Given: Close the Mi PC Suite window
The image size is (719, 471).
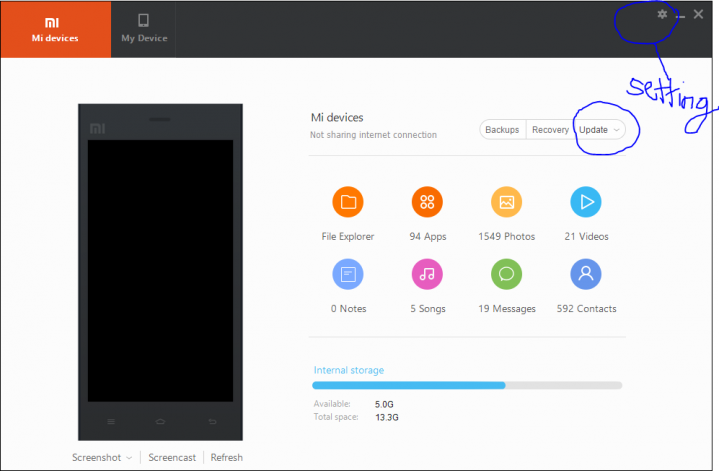Looking at the screenshot, I should pyautogui.click(x=698, y=14).
